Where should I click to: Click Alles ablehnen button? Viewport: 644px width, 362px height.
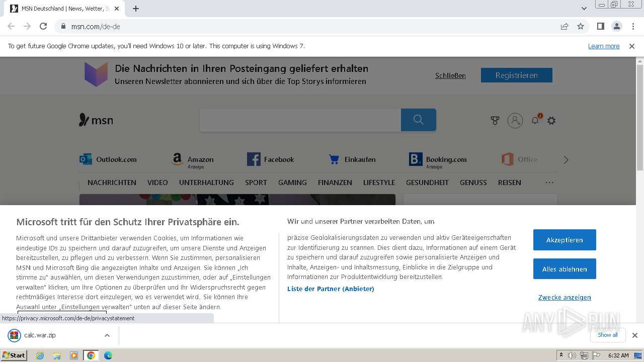tap(565, 269)
